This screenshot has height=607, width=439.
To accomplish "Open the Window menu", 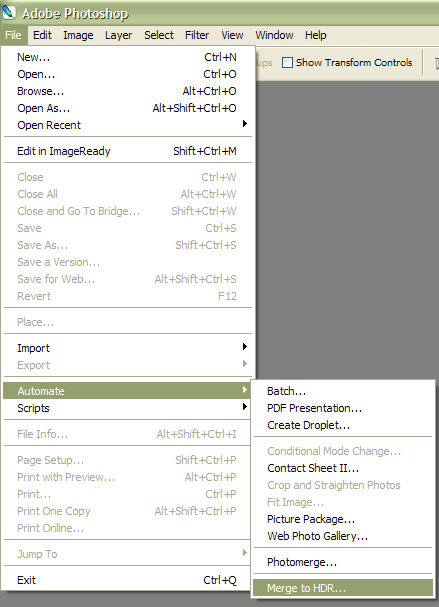I will (x=274, y=35).
